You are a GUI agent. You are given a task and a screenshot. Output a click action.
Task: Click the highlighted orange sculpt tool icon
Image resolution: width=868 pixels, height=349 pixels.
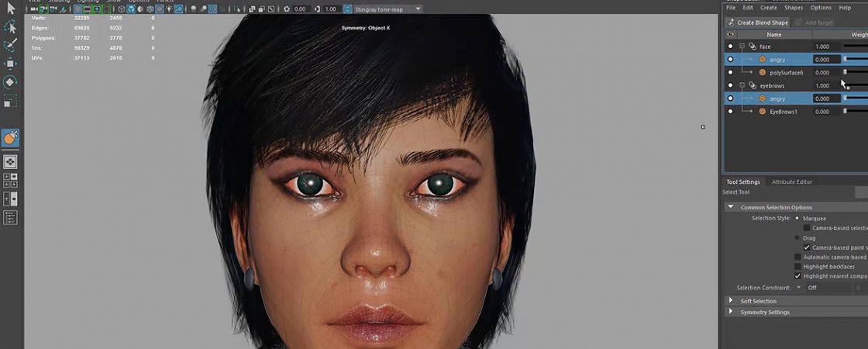coord(11,138)
